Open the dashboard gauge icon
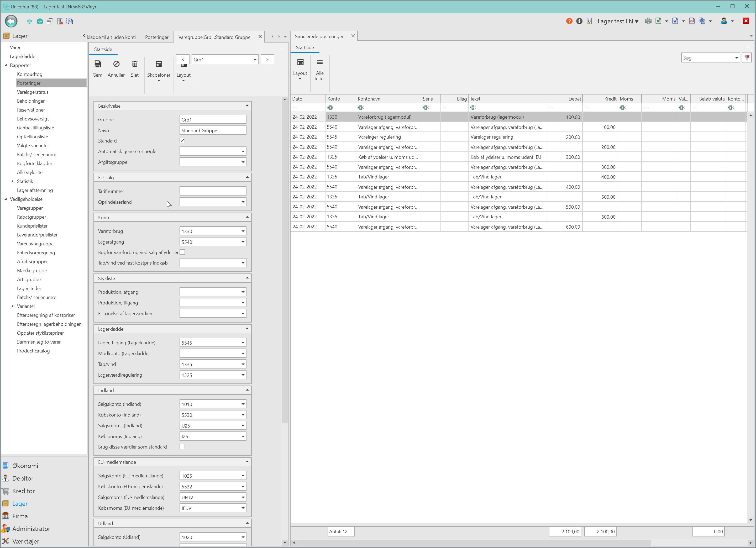The width and height of the screenshot is (756, 548). click(x=40, y=21)
